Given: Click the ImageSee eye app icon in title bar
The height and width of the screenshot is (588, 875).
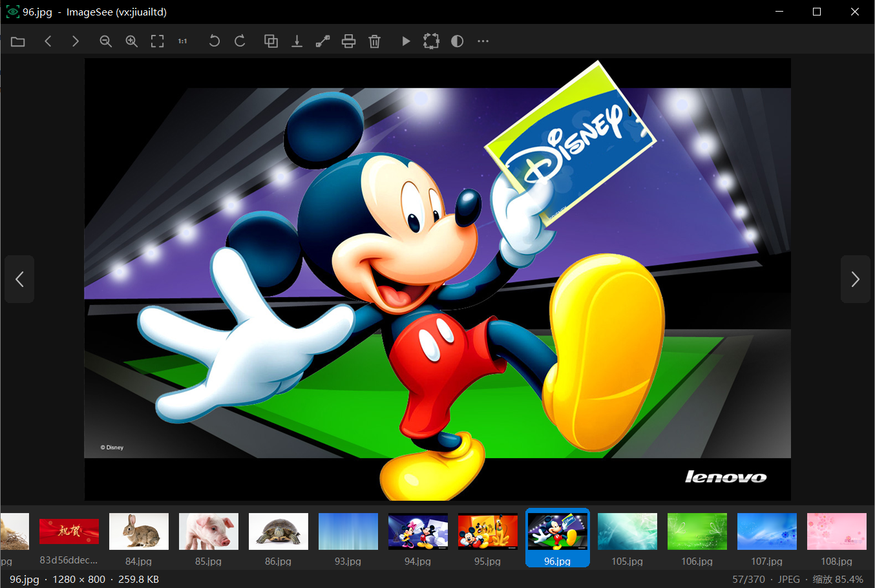Looking at the screenshot, I should 12,12.
